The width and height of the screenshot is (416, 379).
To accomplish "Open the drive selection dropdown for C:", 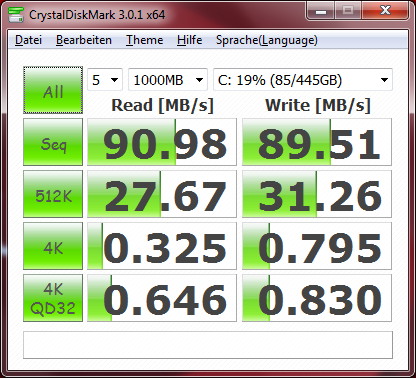I will click(303, 80).
